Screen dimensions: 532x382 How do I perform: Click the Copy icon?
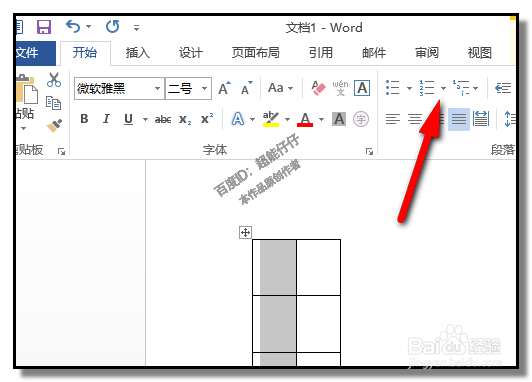(53, 103)
